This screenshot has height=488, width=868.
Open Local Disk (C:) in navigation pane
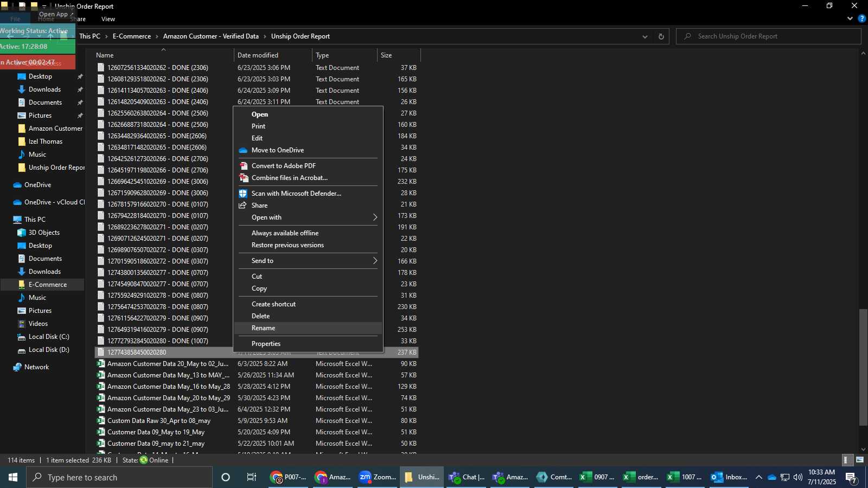48,337
